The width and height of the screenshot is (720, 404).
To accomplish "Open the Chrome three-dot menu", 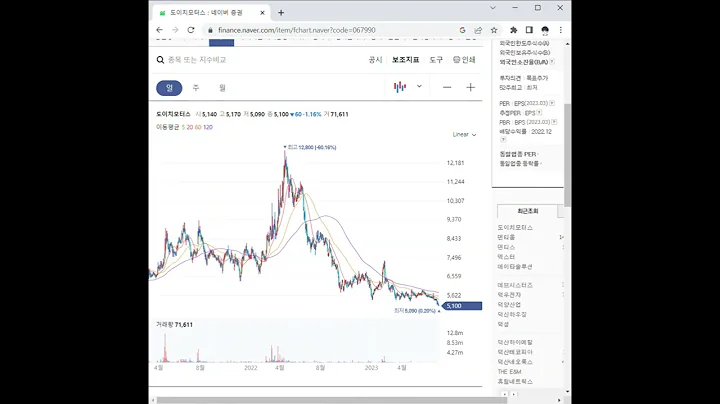I will 561,30.
